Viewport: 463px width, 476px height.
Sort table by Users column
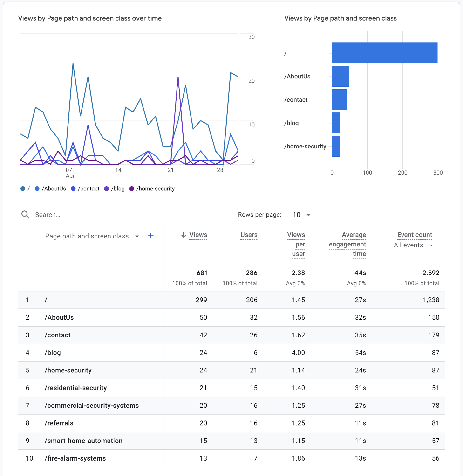tap(249, 235)
